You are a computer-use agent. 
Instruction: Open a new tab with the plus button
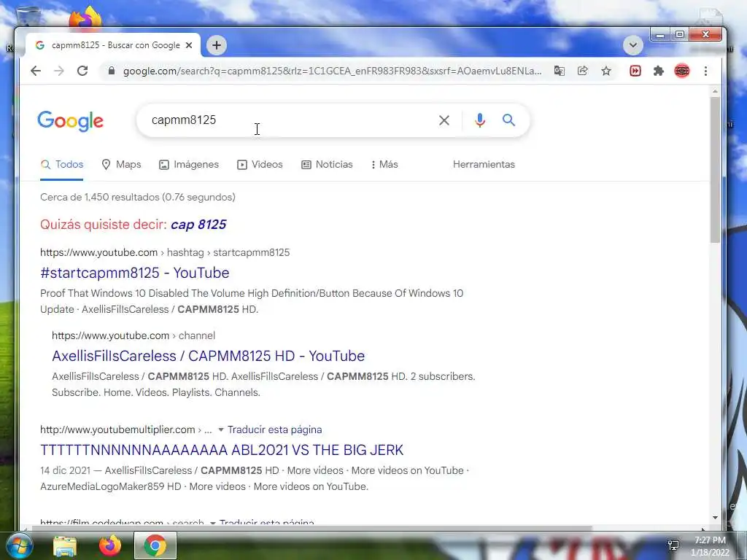point(217,45)
